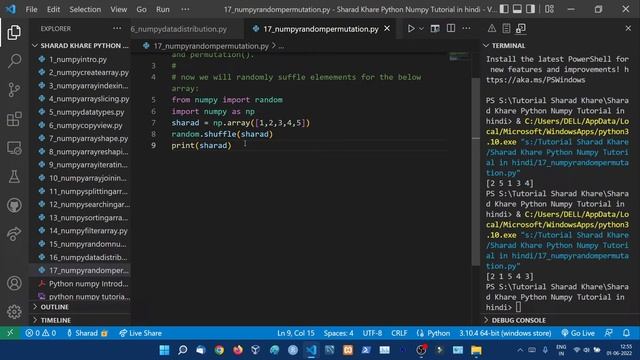Open the Extensions view
This screenshot has width=640, height=360.
pos(14,119)
